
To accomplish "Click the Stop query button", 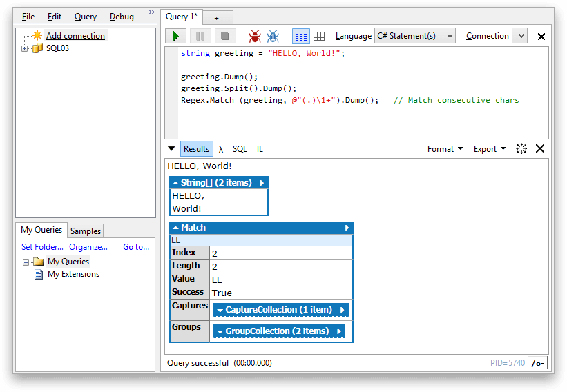I will pos(224,36).
